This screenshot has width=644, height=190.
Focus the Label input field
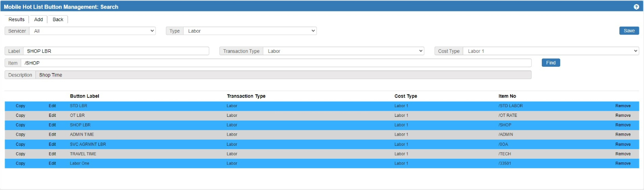click(116, 51)
